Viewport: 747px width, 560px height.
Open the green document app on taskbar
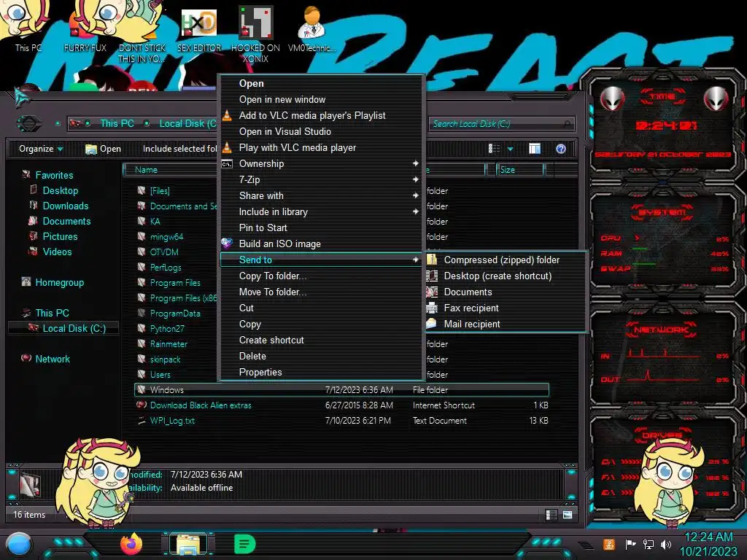tap(245, 544)
